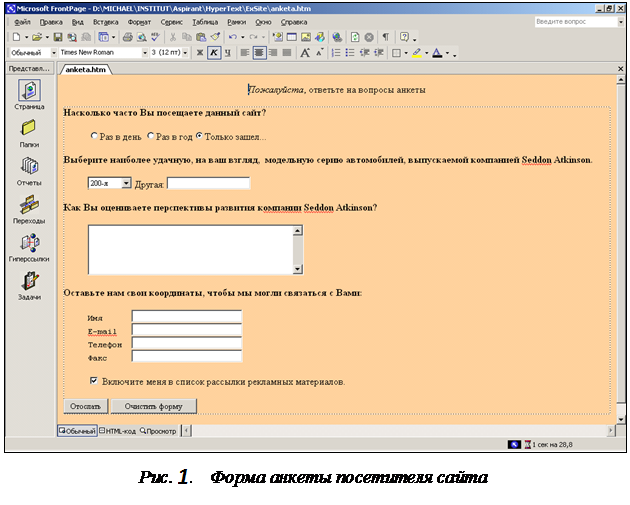Viewport: 630px width, 505px height.
Task: Click the Insert Picture toolbar icon
Action: (306, 37)
